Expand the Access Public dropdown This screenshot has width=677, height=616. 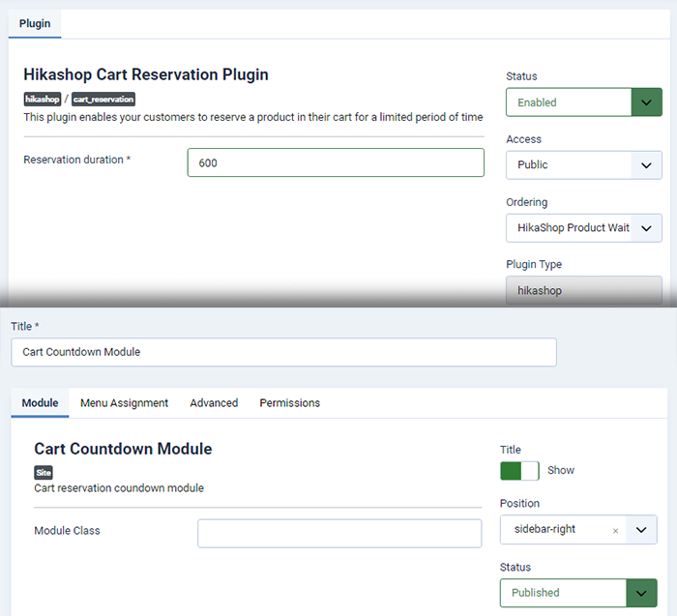[x=584, y=165]
